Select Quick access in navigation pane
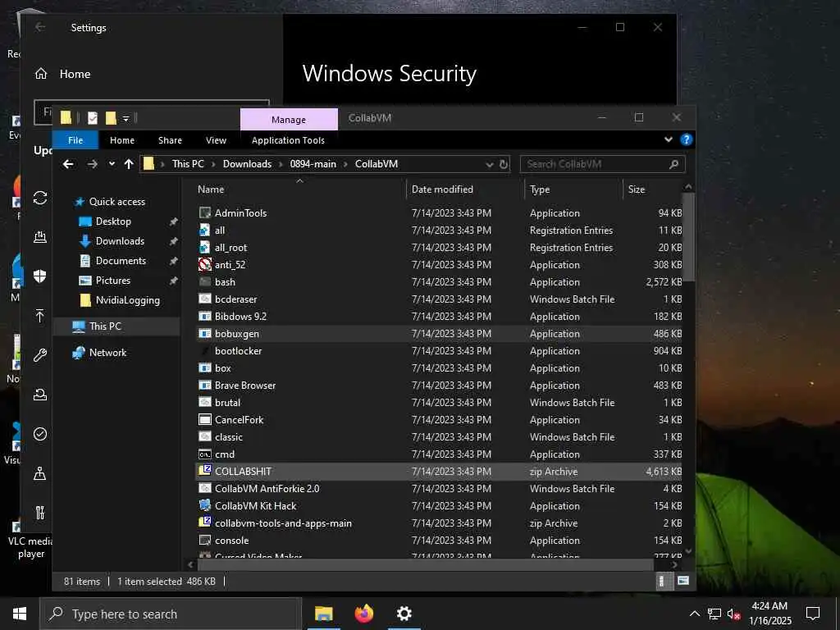Screen dimensions: 840x630 click(116, 202)
